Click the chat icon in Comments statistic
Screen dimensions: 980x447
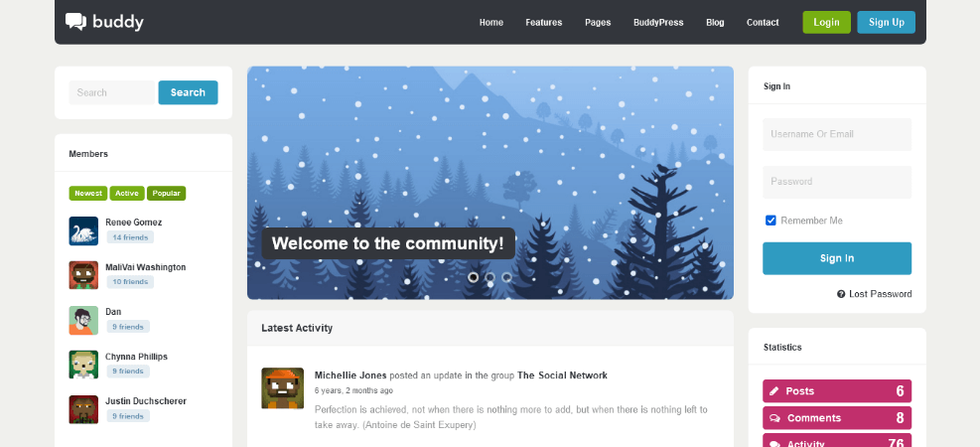click(x=774, y=418)
